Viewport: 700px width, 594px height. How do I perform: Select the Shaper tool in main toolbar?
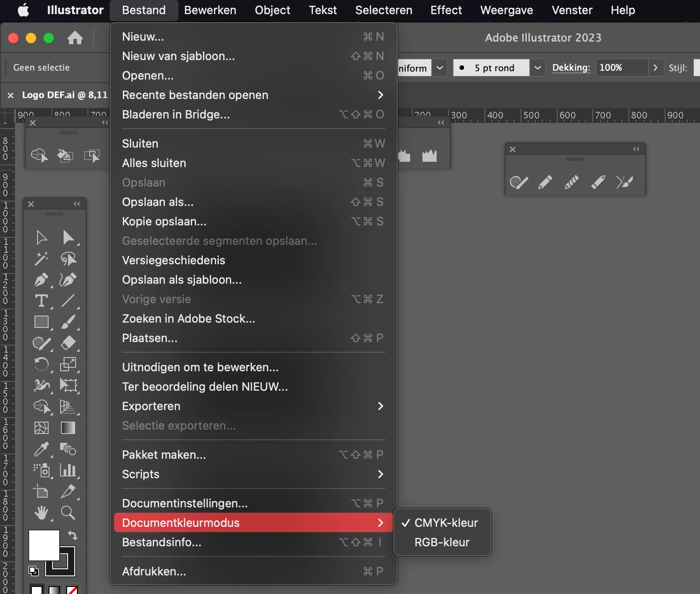click(x=42, y=343)
